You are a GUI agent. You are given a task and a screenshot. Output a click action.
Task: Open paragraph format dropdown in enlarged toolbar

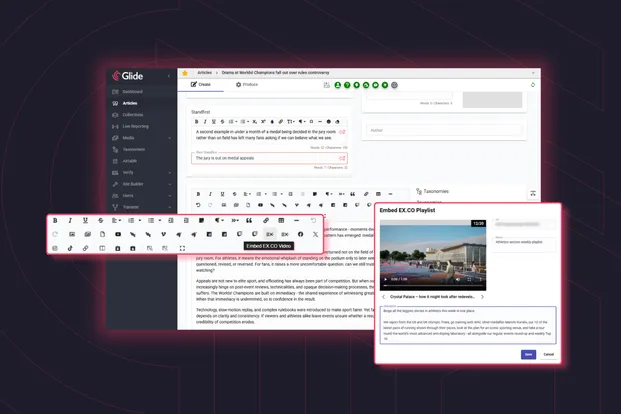219,220
